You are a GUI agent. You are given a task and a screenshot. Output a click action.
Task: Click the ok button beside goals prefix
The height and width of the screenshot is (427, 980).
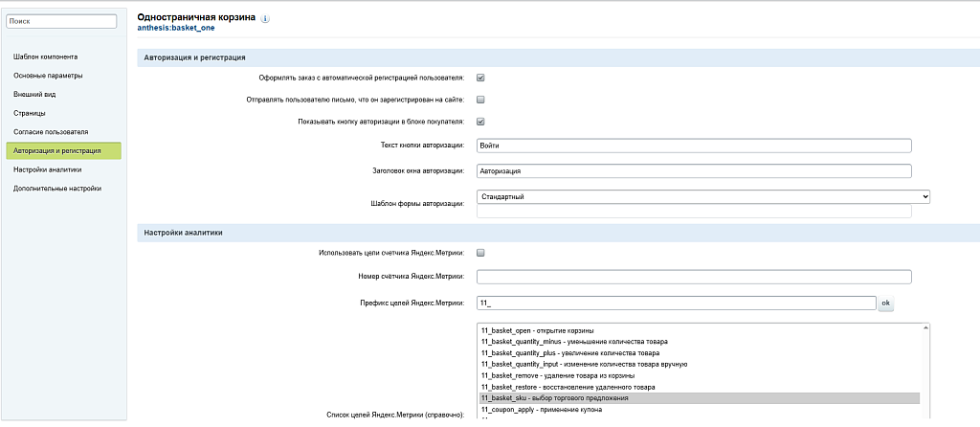coord(885,303)
